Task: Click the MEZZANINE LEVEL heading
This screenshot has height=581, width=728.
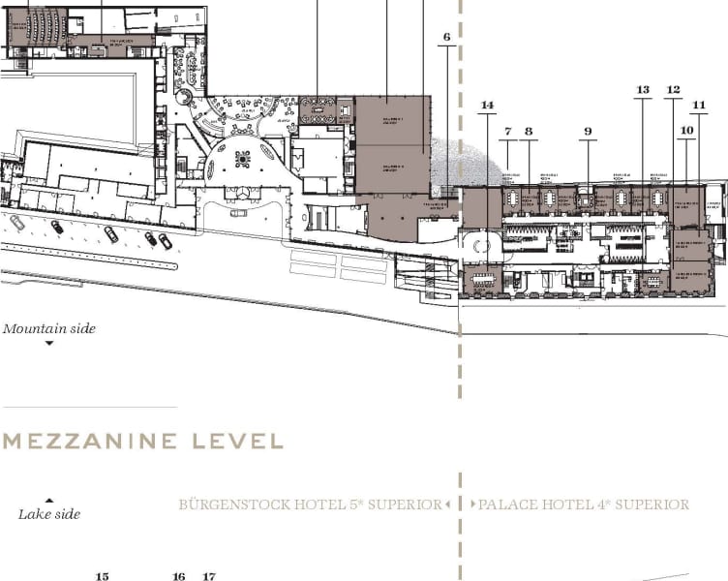Action: pyautogui.click(x=143, y=442)
